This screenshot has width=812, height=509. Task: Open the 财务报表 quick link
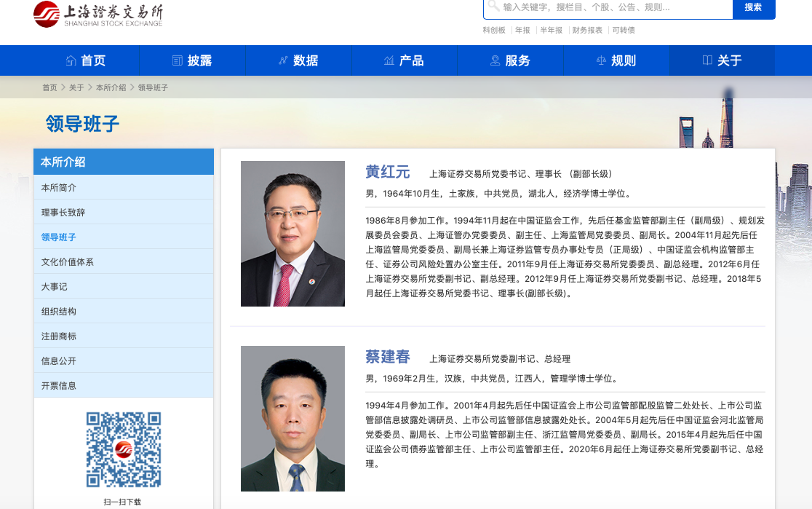(x=587, y=30)
